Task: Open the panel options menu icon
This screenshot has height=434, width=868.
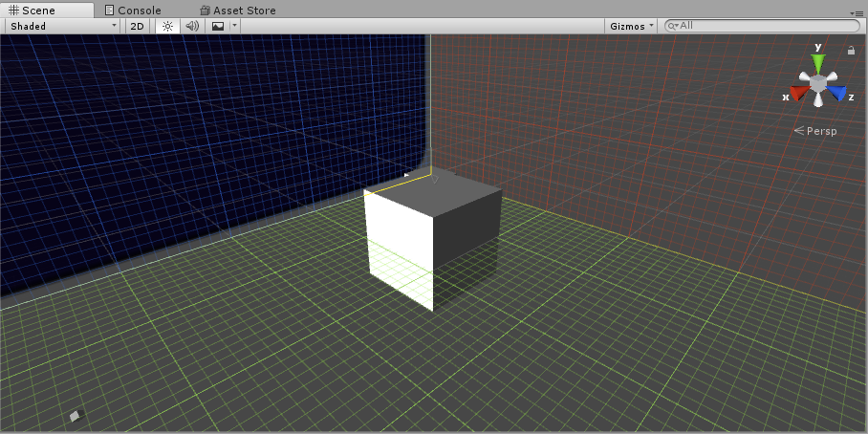Action: [858, 12]
